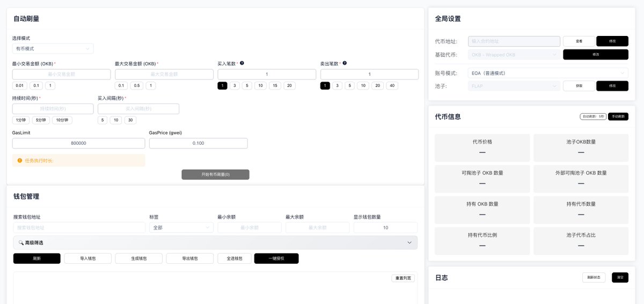Open the 选择模式 dropdown showing 有币模式
Viewport: 644px width, 304px height.
[x=53, y=49]
